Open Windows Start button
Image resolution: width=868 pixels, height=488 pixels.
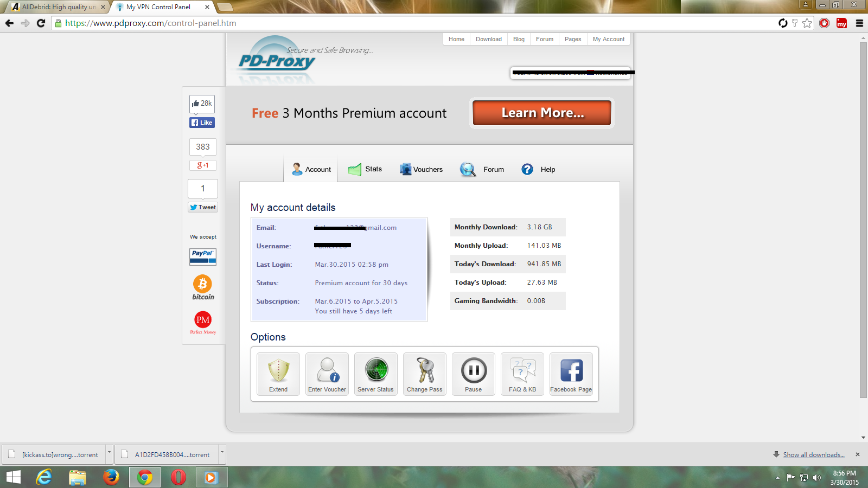13,477
